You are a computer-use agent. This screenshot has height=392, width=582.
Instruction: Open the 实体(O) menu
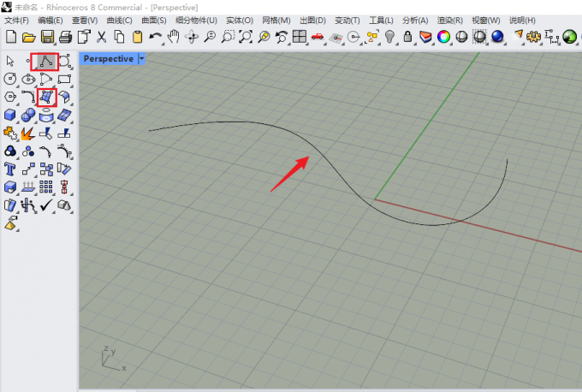tap(240, 21)
